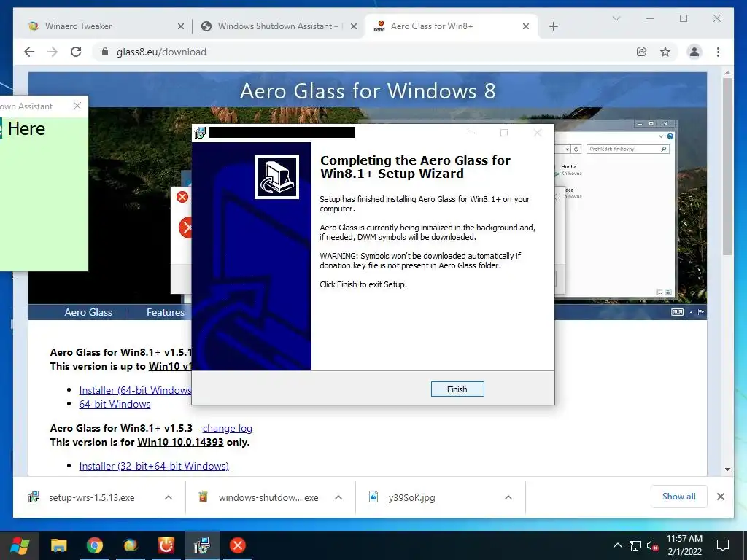Expand options for windows-shutdow....exe download

(x=338, y=497)
